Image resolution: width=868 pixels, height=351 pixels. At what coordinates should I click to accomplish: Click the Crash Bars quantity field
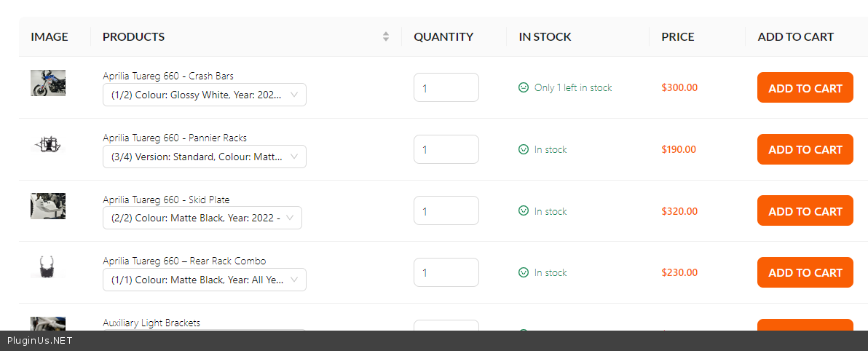[446, 87]
